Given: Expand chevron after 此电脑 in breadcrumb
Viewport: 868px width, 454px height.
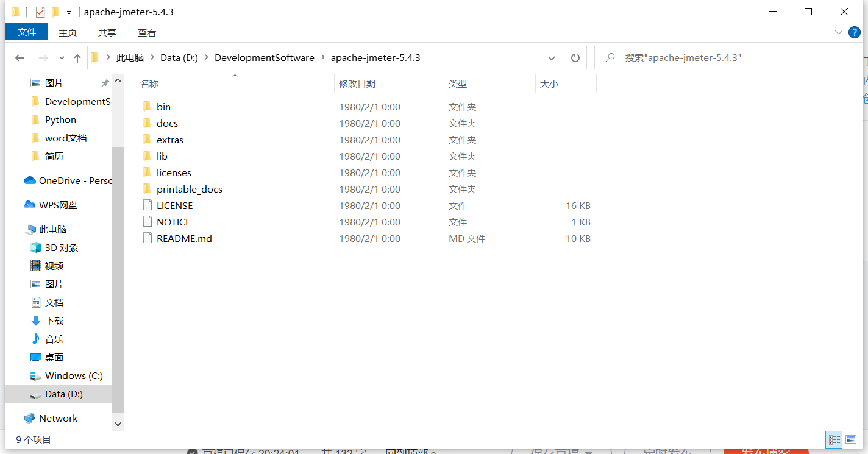Looking at the screenshot, I should tap(152, 58).
